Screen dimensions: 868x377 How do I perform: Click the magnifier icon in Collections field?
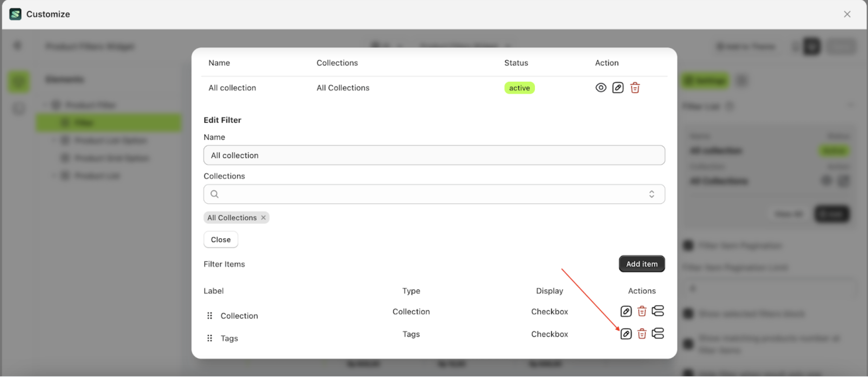215,194
